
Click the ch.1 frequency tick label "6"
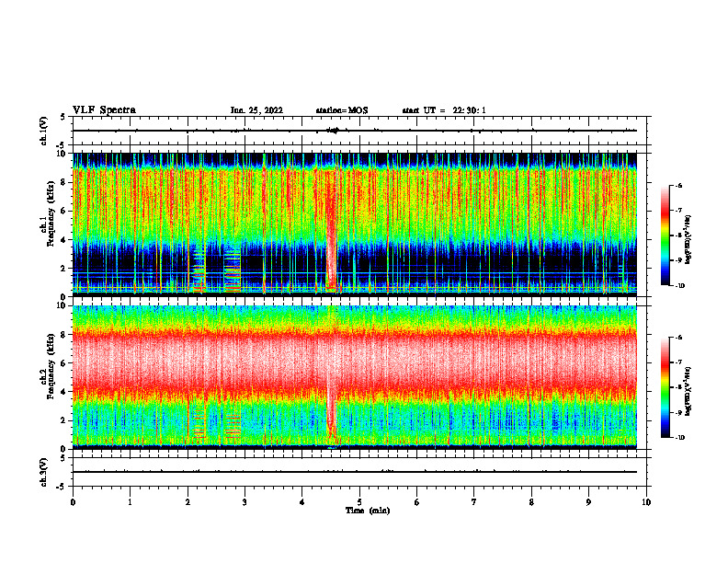tap(64, 211)
